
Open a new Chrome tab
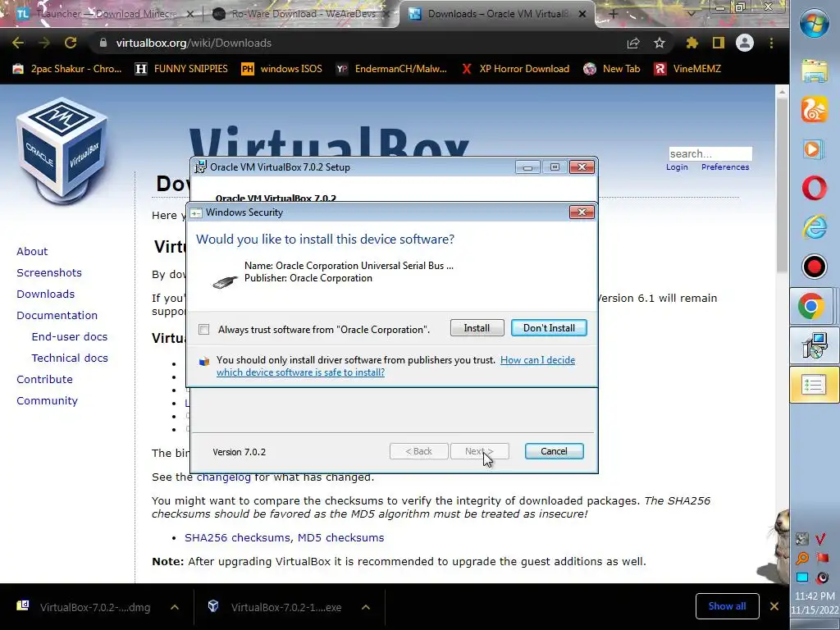614,14
